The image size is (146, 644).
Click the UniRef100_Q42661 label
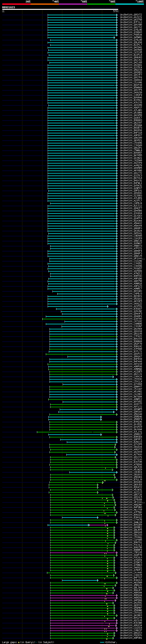tap(131, 65)
